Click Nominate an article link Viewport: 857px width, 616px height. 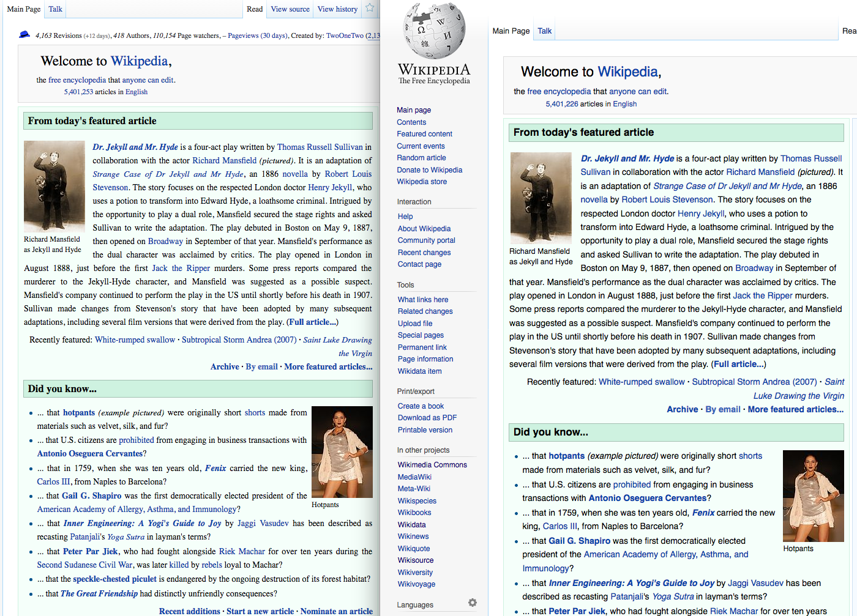pyautogui.click(x=337, y=611)
